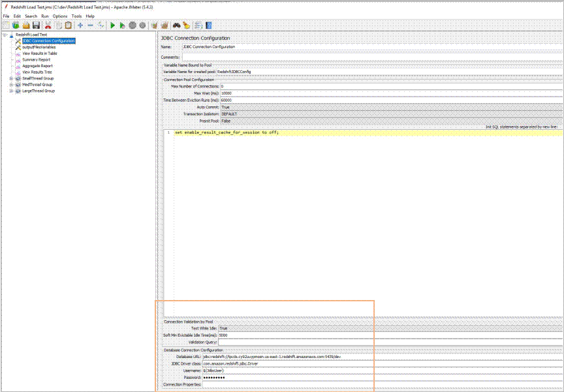The image size is (564, 392).
Task: Select LargeThread Group tree item
Action: [x=39, y=91]
